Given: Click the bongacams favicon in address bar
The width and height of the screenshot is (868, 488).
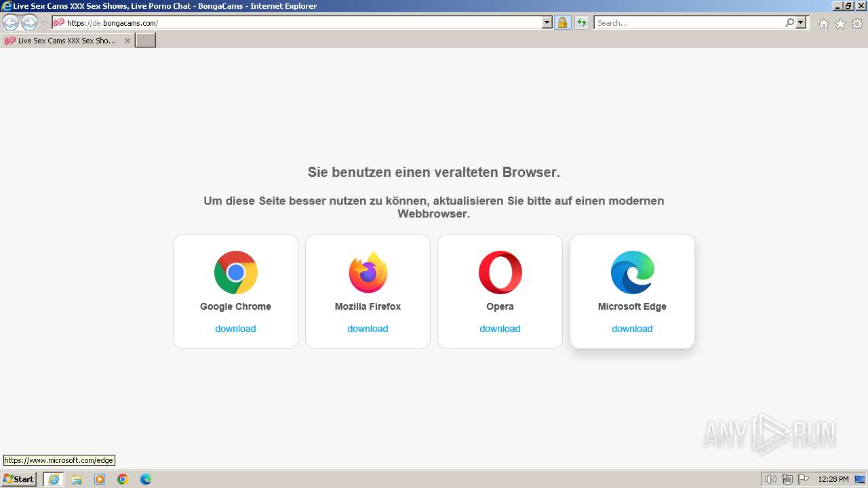Looking at the screenshot, I should click(59, 23).
